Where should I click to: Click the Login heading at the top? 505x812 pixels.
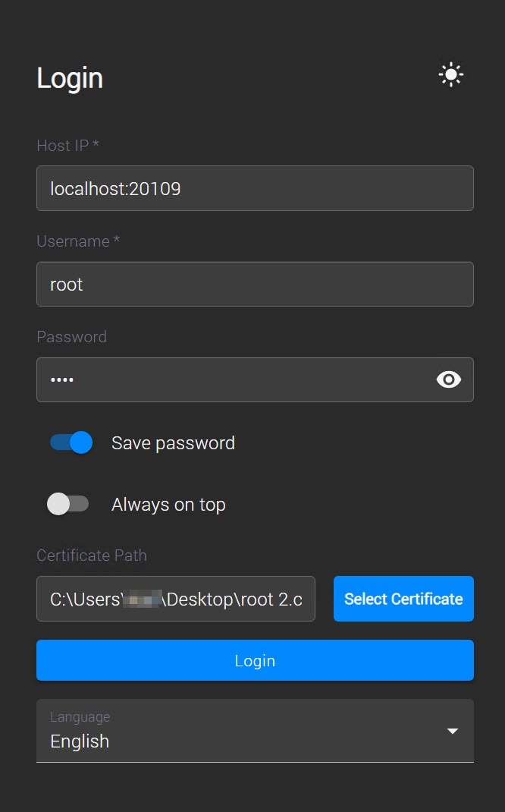click(x=70, y=79)
